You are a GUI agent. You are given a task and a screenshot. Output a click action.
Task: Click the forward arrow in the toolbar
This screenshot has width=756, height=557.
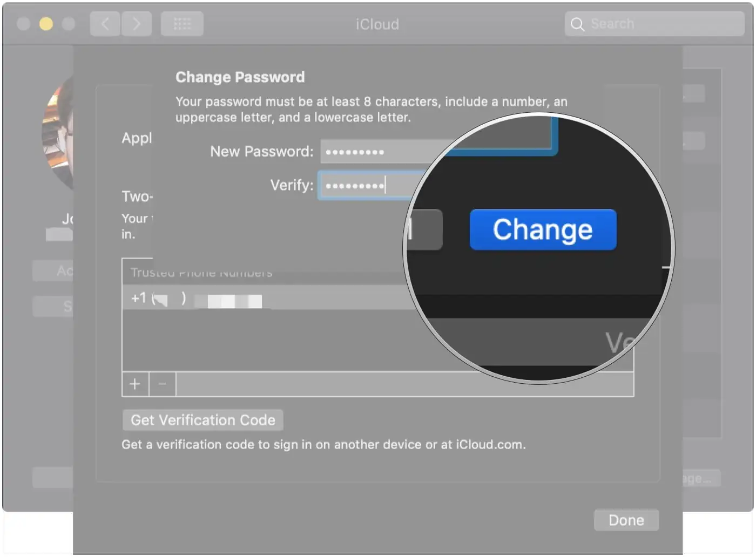pyautogui.click(x=136, y=24)
